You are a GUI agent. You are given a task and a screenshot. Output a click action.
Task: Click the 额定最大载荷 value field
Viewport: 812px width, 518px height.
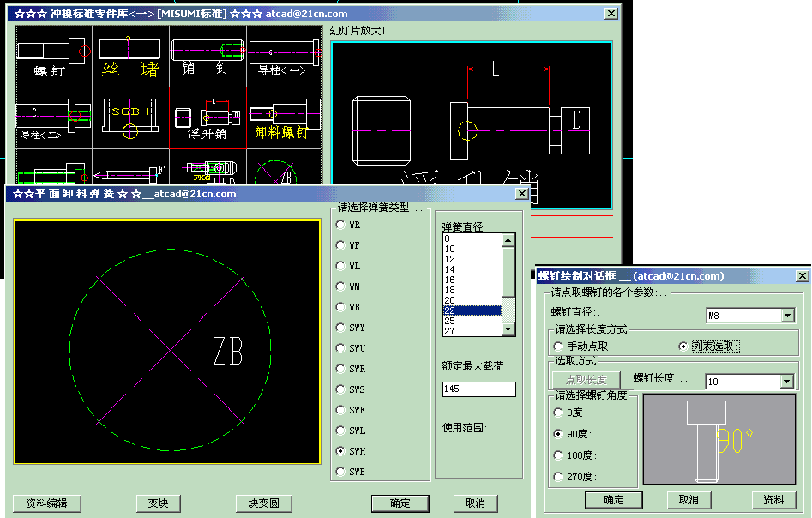478,389
